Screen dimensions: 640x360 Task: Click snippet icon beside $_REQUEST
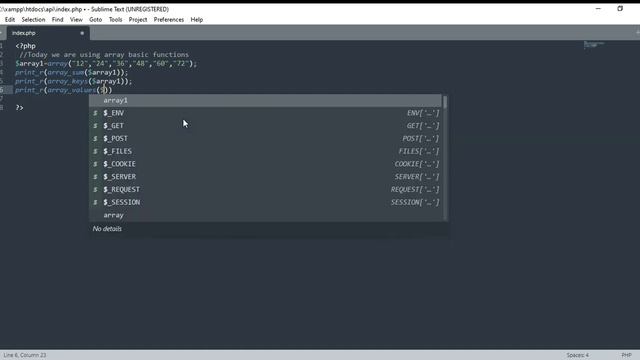click(96, 189)
